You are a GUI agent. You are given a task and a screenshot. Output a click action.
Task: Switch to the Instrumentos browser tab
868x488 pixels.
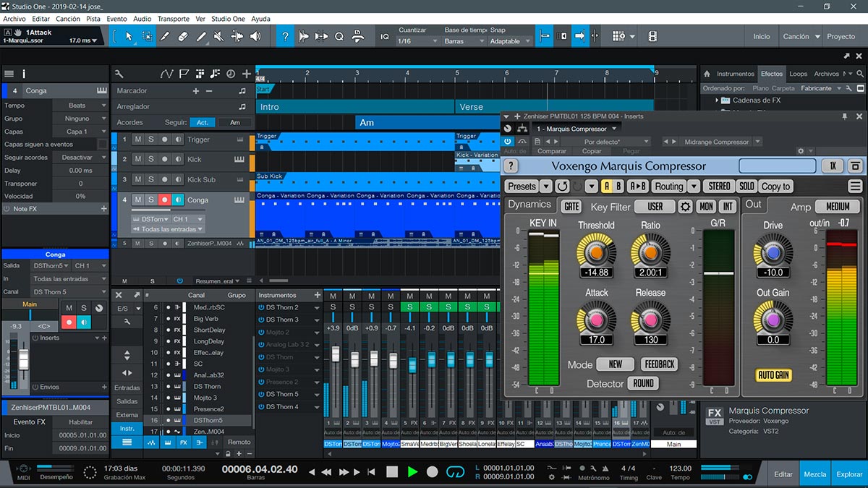[735, 74]
